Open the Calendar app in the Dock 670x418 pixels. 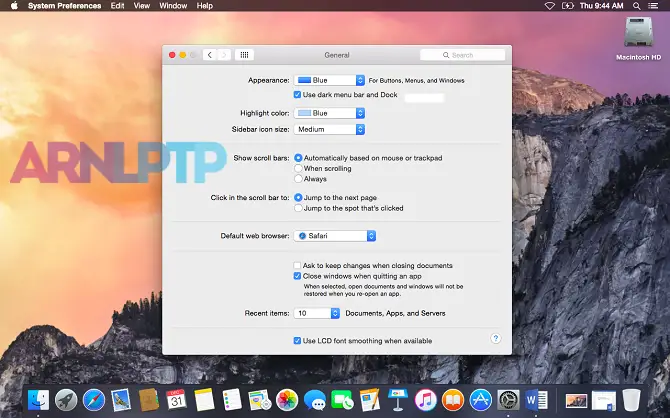click(177, 399)
